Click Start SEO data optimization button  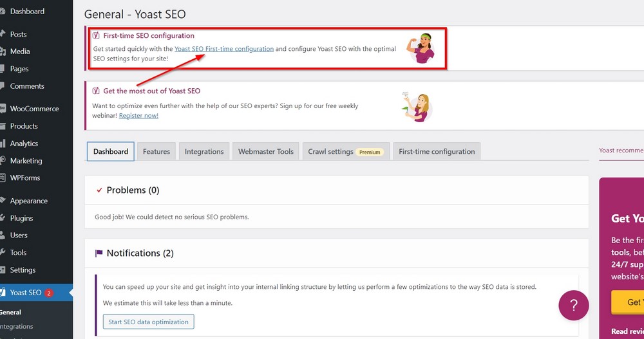(148, 322)
